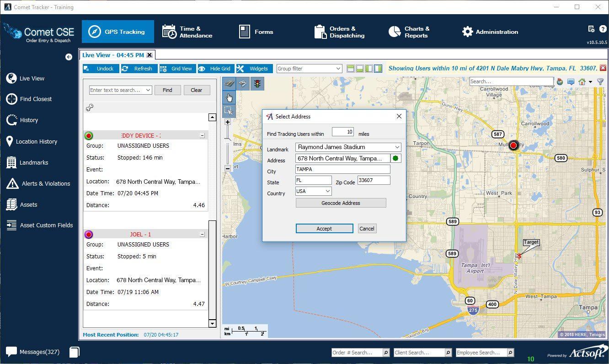
Task: Click the globe icon beside map search
Action: pyautogui.click(x=560, y=82)
